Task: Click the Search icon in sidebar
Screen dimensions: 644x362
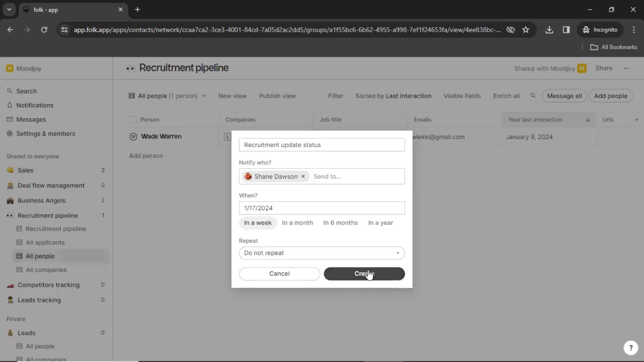Action: [10, 90]
